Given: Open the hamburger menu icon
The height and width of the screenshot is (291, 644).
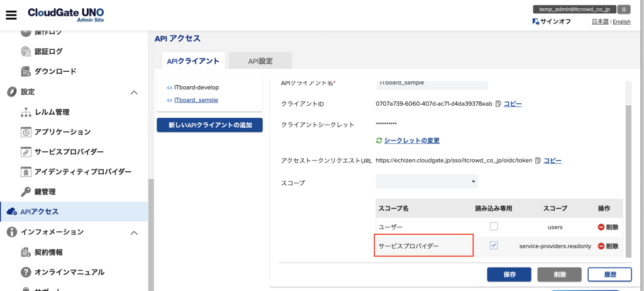Looking at the screenshot, I should [x=11, y=15].
